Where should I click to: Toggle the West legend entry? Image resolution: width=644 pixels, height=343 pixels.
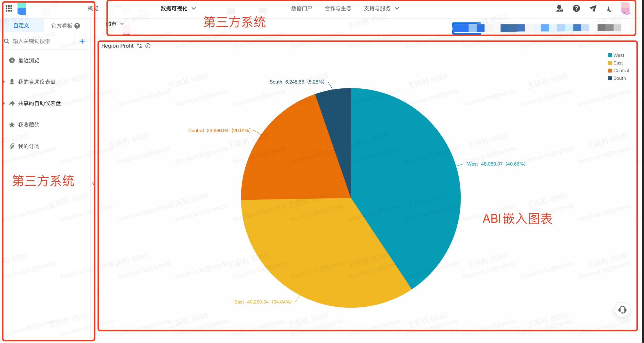point(616,55)
